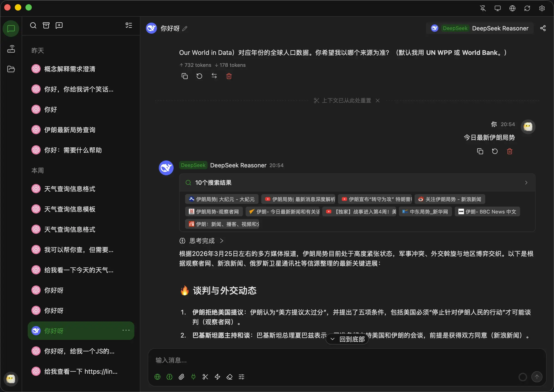Open the MCP plug icon in input toolbar
The width and height of the screenshot is (554, 392).
point(193,377)
